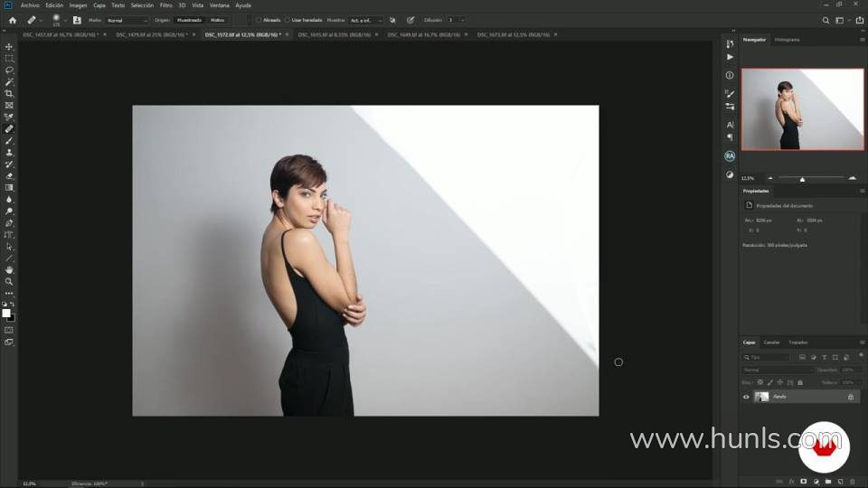
Task: Select the Lasso tool
Action: [x=9, y=70]
